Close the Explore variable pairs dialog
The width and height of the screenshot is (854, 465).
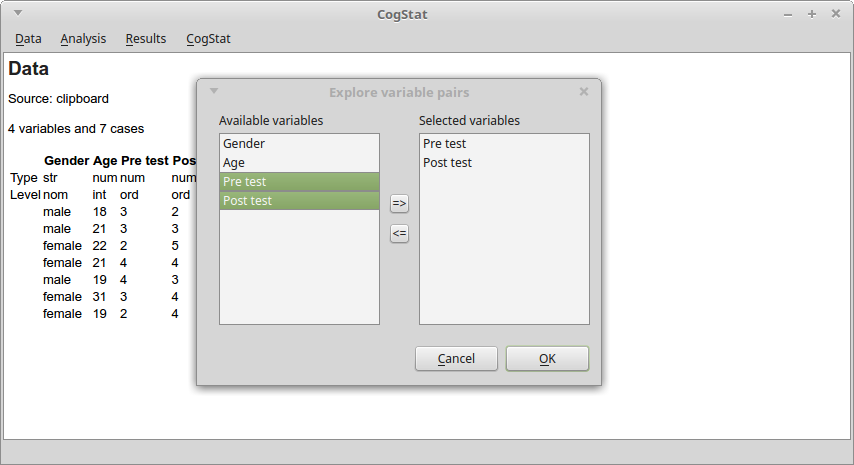coord(584,91)
